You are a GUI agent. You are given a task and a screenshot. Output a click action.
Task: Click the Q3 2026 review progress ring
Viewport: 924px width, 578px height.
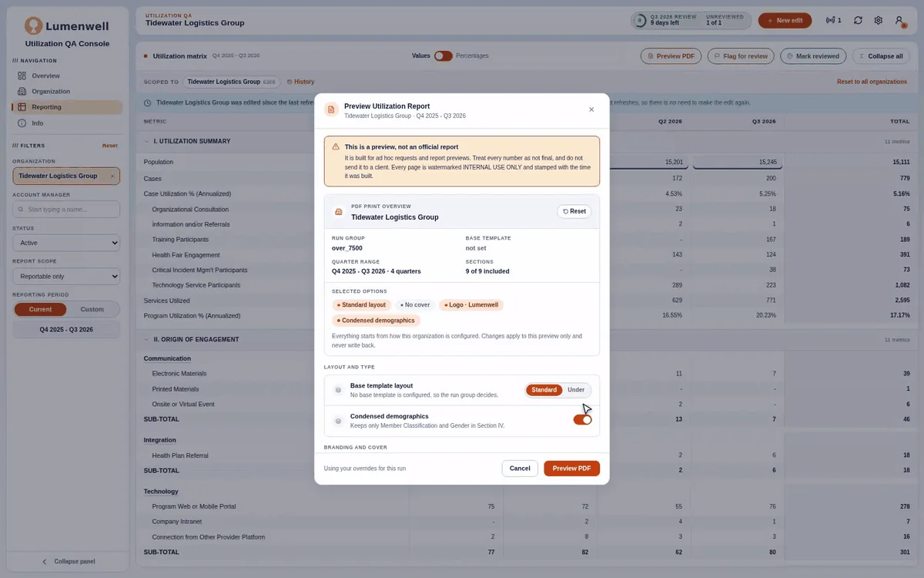point(640,21)
